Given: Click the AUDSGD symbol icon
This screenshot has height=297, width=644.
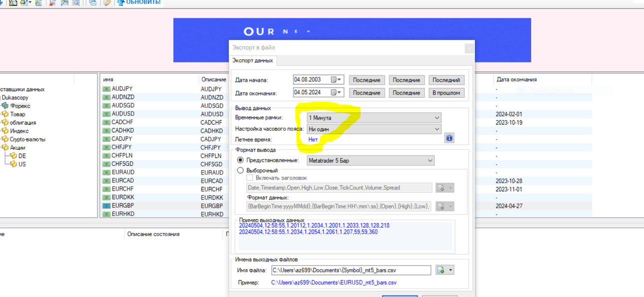Looking at the screenshot, I should (106, 106).
